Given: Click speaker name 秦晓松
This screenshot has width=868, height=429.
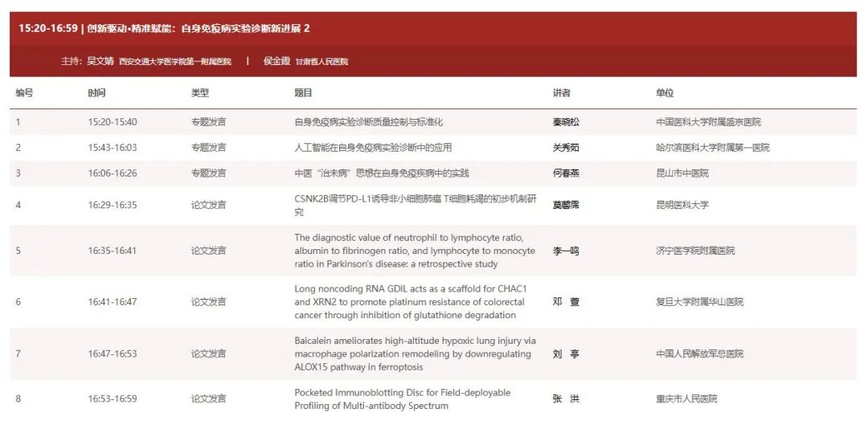Looking at the screenshot, I should pyautogui.click(x=566, y=122).
